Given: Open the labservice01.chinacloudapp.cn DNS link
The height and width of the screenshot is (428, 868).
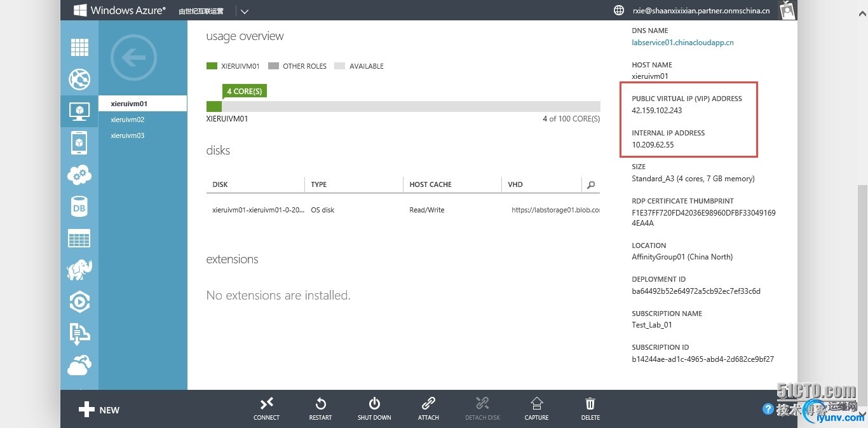Looking at the screenshot, I should click(x=682, y=43).
